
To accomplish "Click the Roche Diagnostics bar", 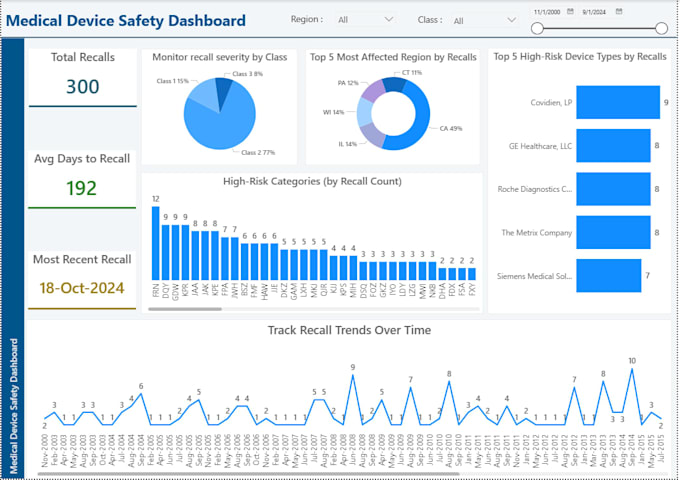I will [x=613, y=189].
